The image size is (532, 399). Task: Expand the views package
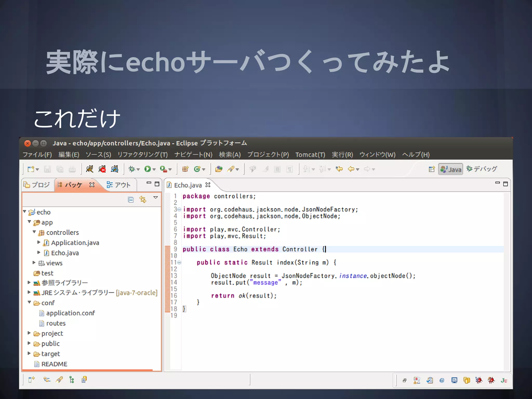34,263
